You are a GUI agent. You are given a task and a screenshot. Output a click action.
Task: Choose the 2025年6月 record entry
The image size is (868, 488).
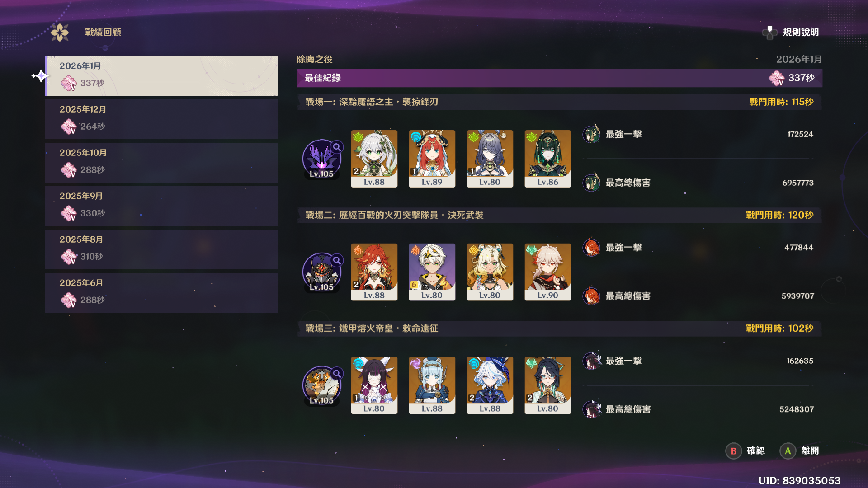click(x=162, y=293)
